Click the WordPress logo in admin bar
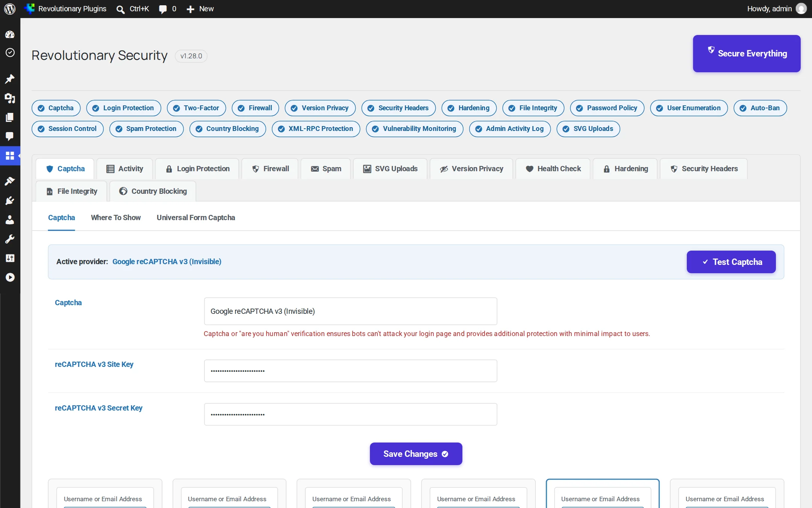Image resolution: width=812 pixels, height=508 pixels. (10, 9)
